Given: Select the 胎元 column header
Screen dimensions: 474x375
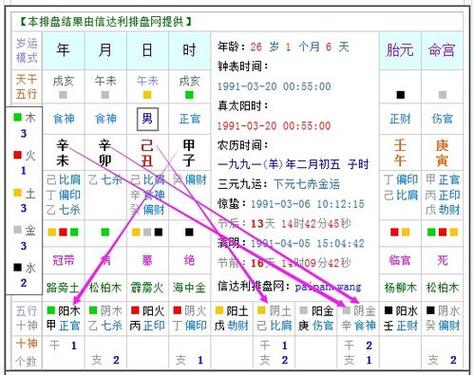Looking at the screenshot, I should [x=400, y=50].
